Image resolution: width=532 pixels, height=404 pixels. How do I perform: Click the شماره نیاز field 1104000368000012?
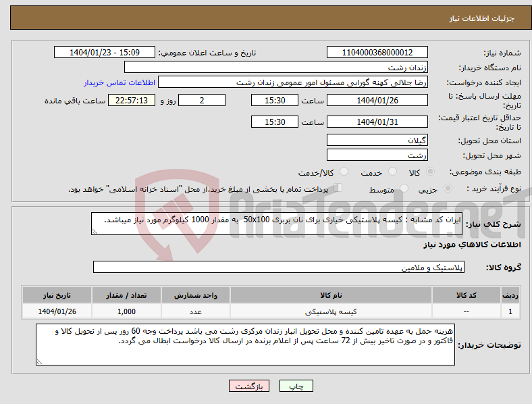(x=377, y=52)
